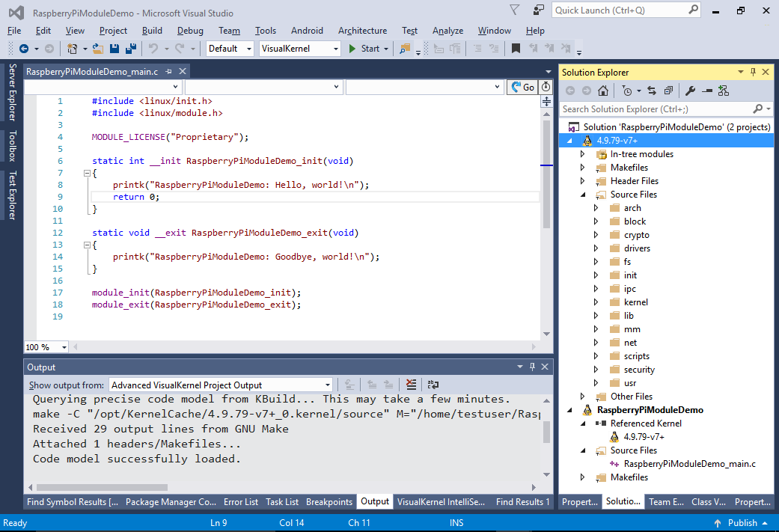Open the Analyze menu
This screenshot has width=779, height=532.
click(447, 31)
